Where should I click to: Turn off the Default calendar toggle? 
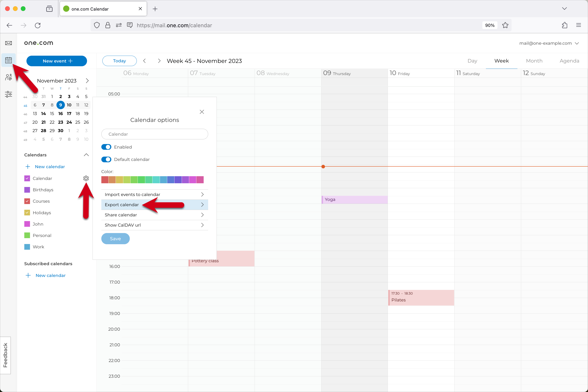pyautogui.click(x=106, y=159)
